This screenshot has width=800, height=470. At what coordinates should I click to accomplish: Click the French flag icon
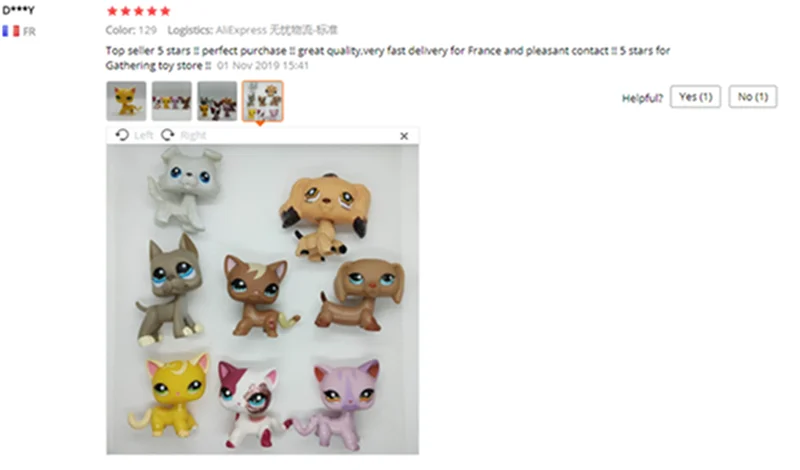(x=11, y=31)
